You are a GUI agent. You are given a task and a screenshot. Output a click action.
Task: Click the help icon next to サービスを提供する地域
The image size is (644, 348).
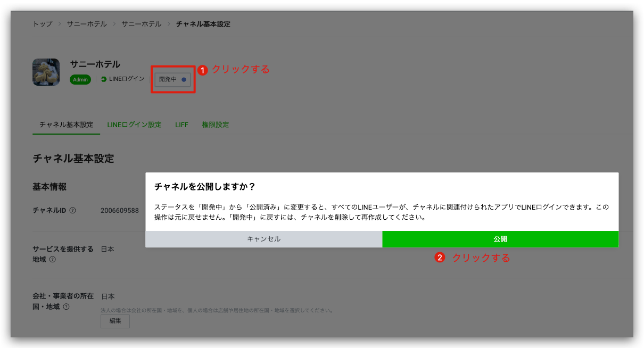pyautogui.click(x=53, y=260)
